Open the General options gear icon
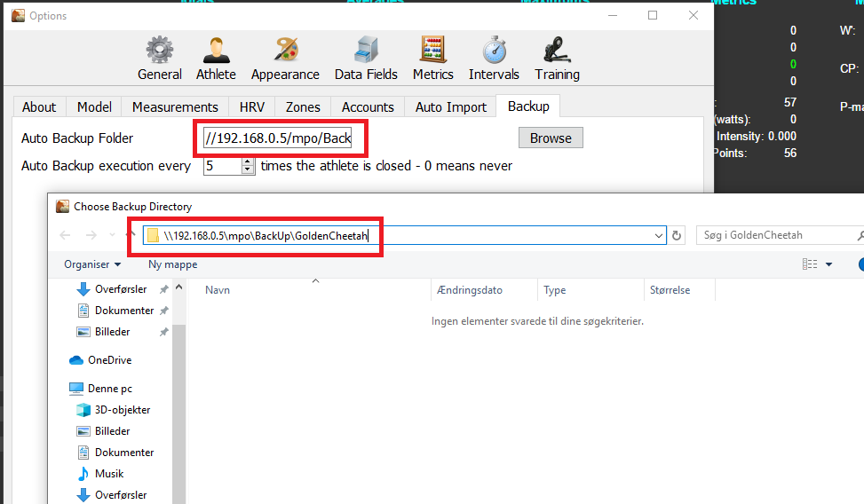This screenshot has height=504, width=864. [159, 50]
